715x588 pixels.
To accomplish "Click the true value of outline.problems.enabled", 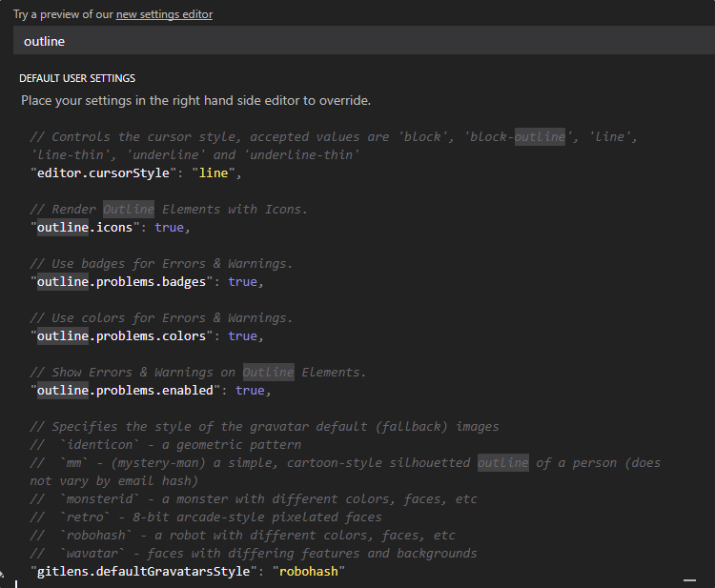I will pos(250,390).
